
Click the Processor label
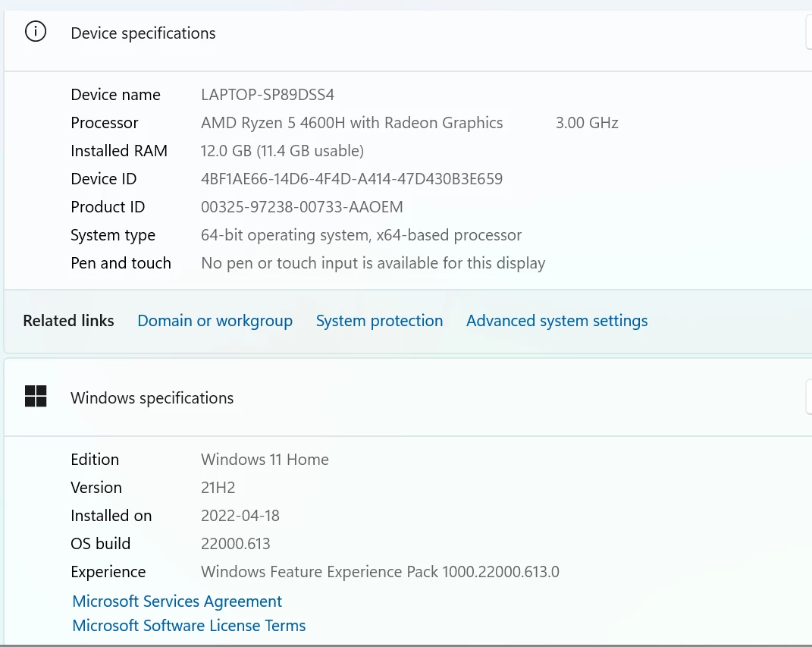tap(105, 123)
